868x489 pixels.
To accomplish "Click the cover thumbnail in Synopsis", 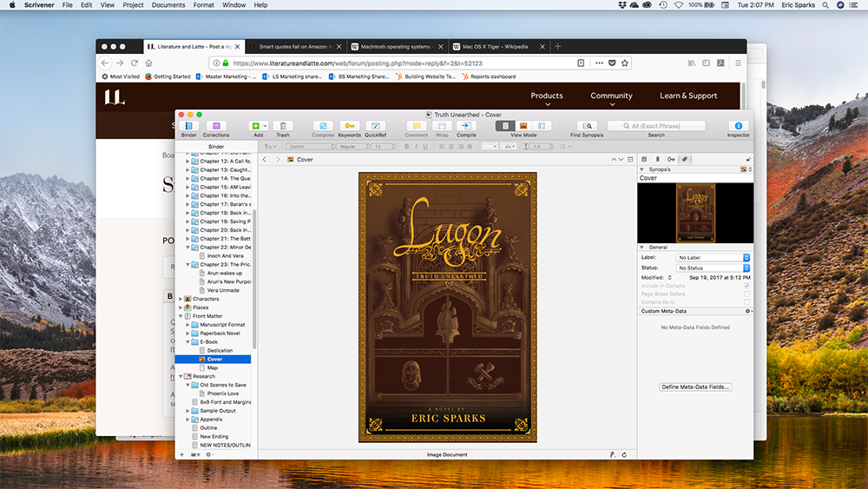I will coord(696,213).
